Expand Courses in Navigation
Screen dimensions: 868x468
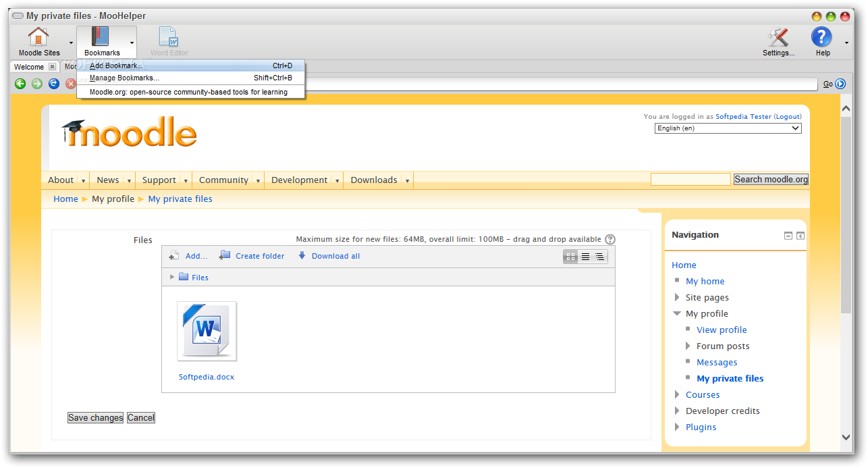coord(677,394)
